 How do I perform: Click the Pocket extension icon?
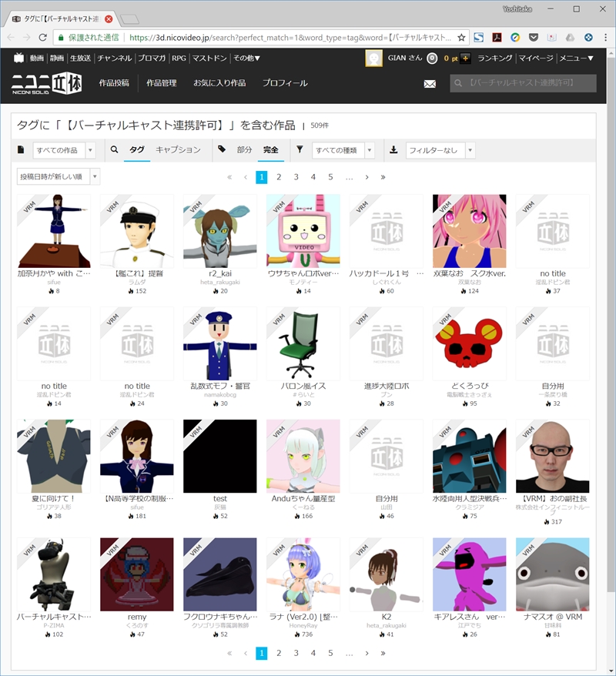534,38
